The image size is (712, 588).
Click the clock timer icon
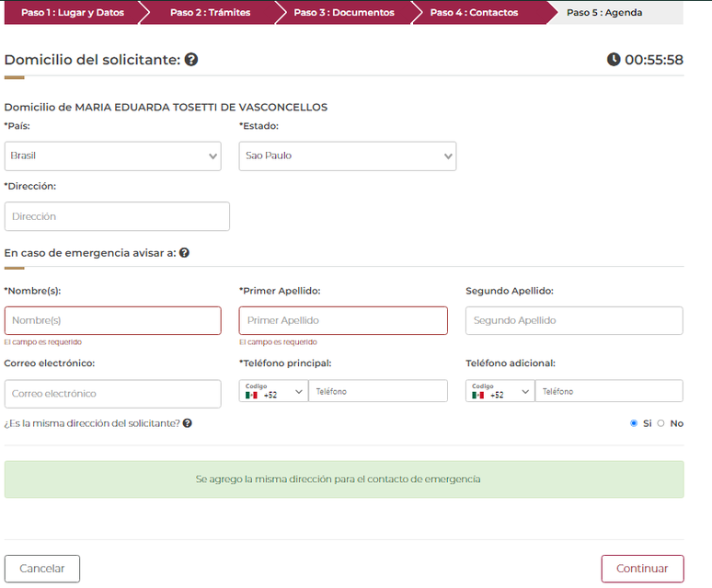[x=614, y=60]
